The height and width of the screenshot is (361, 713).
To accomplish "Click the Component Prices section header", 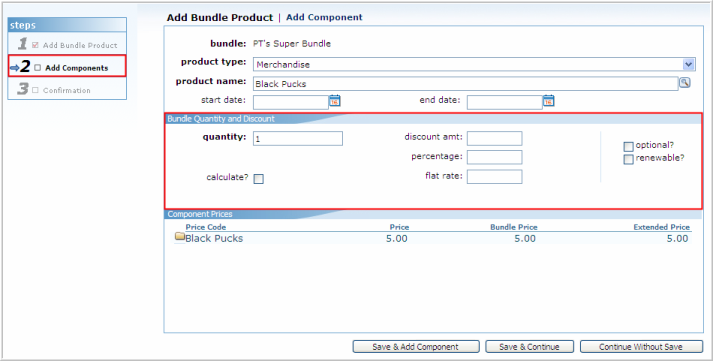I will point(200,214).
